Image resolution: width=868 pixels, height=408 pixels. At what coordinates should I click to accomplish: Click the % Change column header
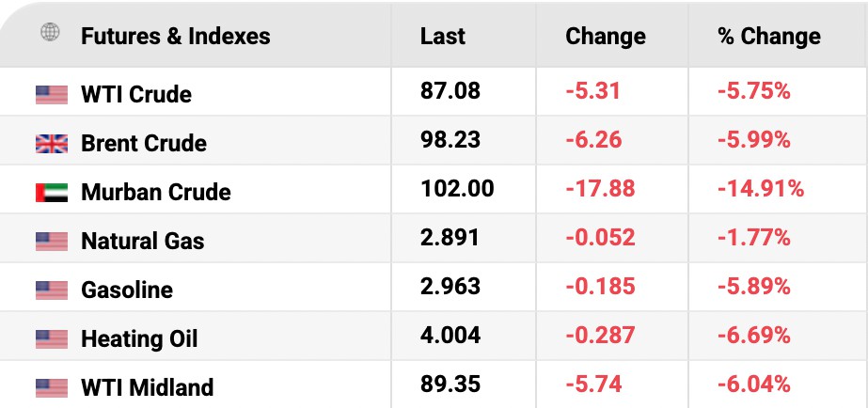769,37
